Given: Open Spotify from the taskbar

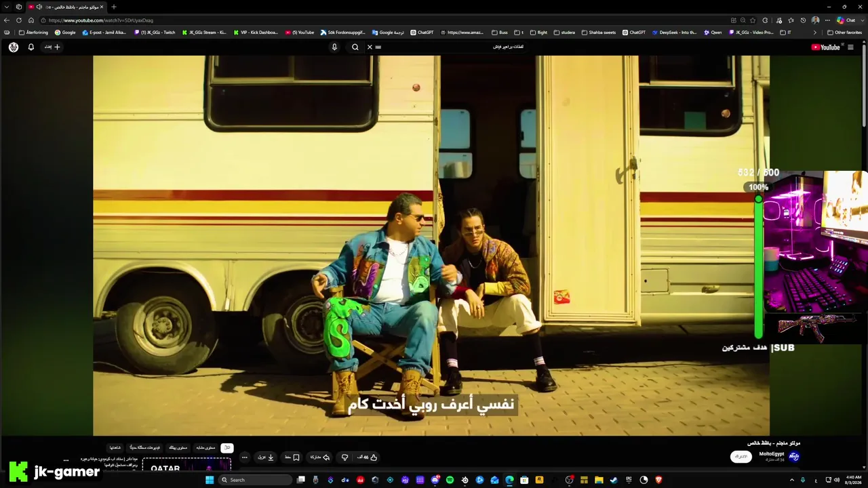Looking at the screenshot, I should [x=450, y=480].
